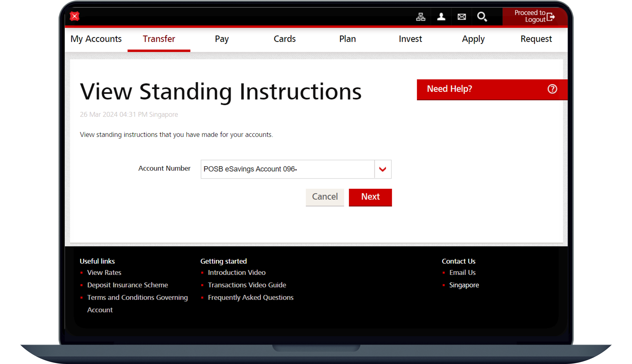Click Proceed to Logout button
The height and width of the screenshot is (364, 632).
(535, 16)
